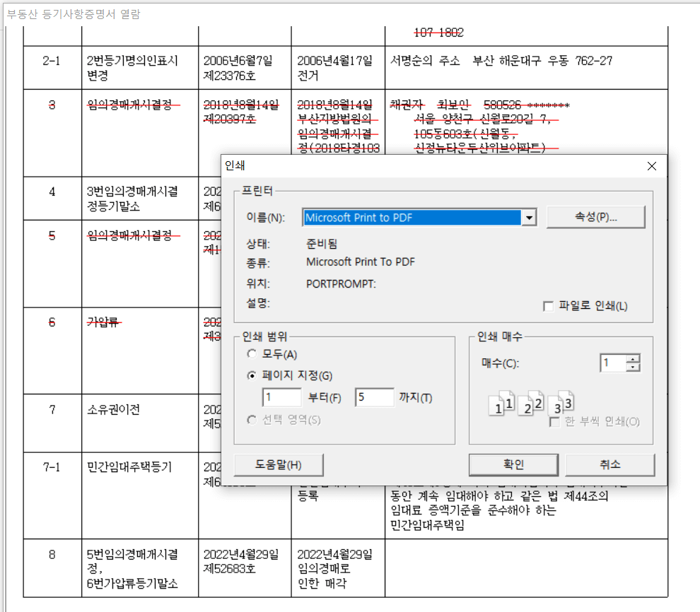Close the 인쇄 print dialog
The width and height of the screenshot is (700, 612).
[x=651, y=166]
